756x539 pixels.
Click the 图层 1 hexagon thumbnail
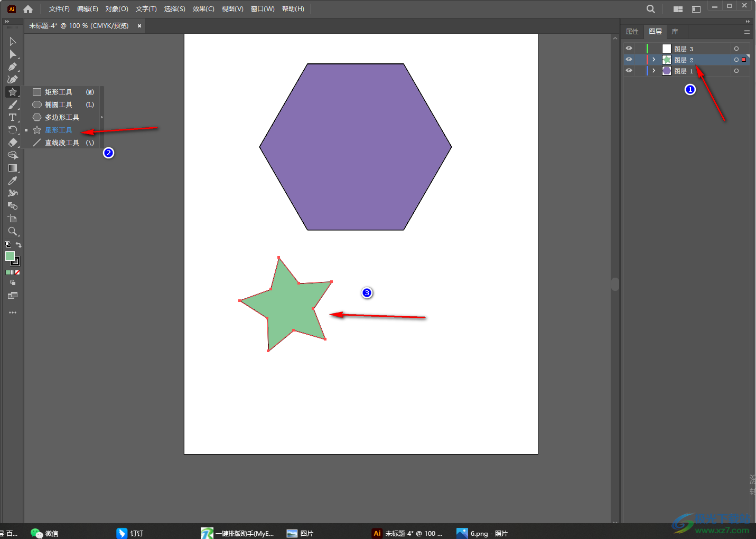pyautogui.click(x=667, y=71)
